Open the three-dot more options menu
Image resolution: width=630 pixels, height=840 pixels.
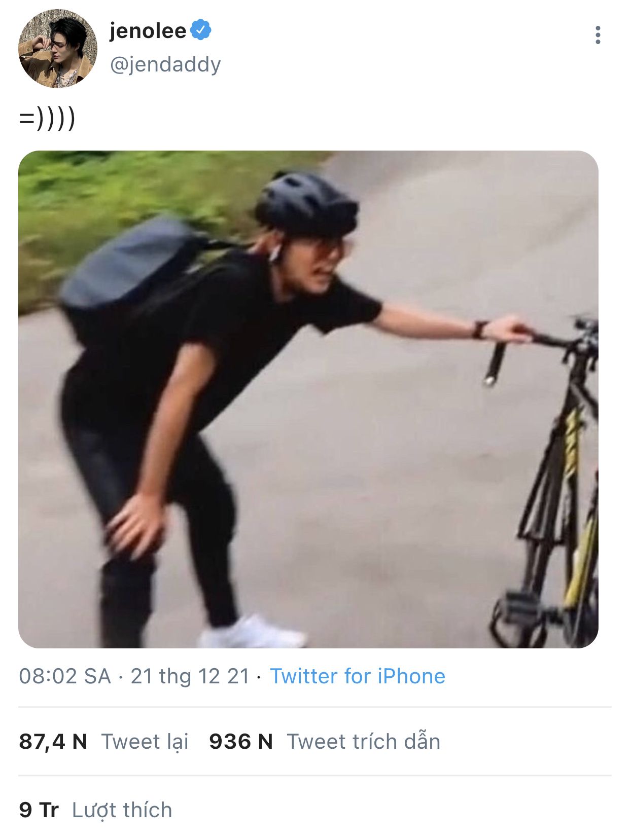(x=598, y=35)
